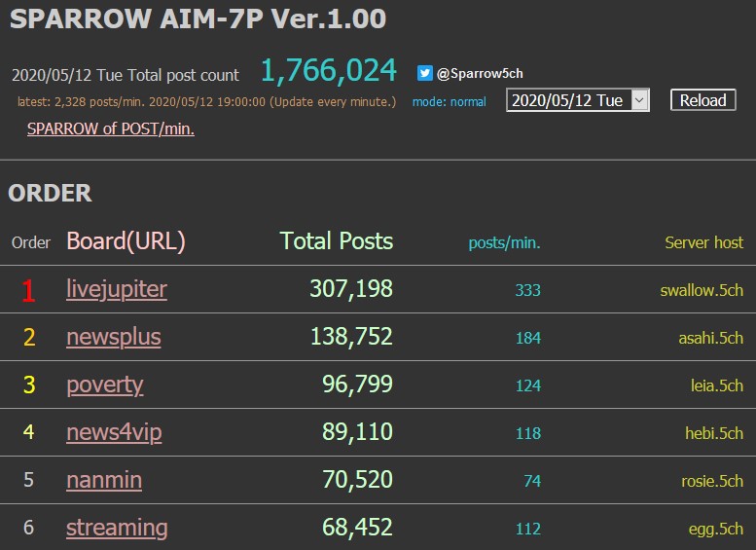Click the red rank 1 number
Image resolution: width=756 pixels, height=550 pixels.
pyautogui.click(x=28, y=291)
